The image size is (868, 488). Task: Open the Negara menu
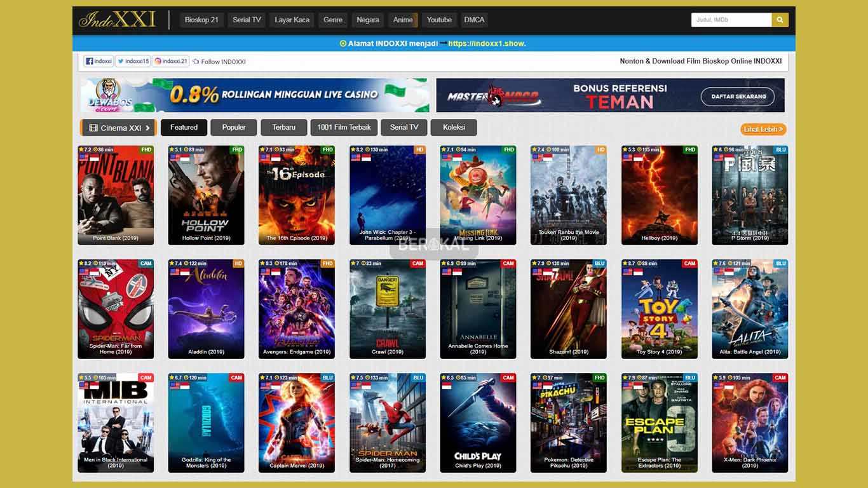tap(368, 20)
